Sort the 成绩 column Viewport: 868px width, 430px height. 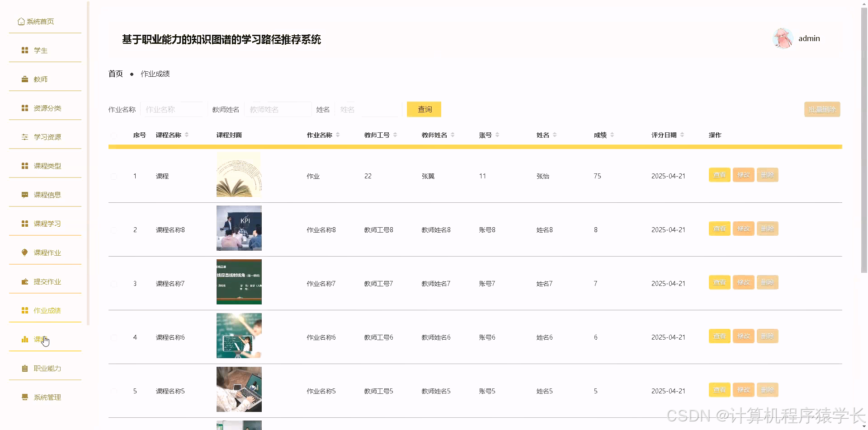[x=612, y=134]
